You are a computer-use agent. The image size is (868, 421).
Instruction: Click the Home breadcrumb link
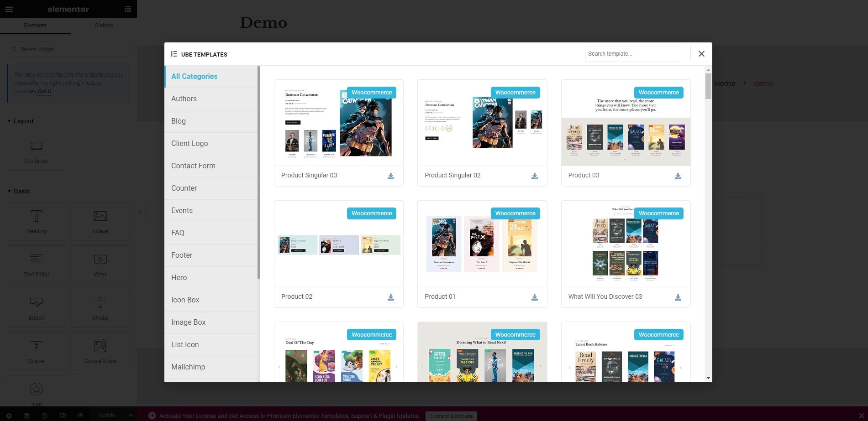click(x=725, y=83)
